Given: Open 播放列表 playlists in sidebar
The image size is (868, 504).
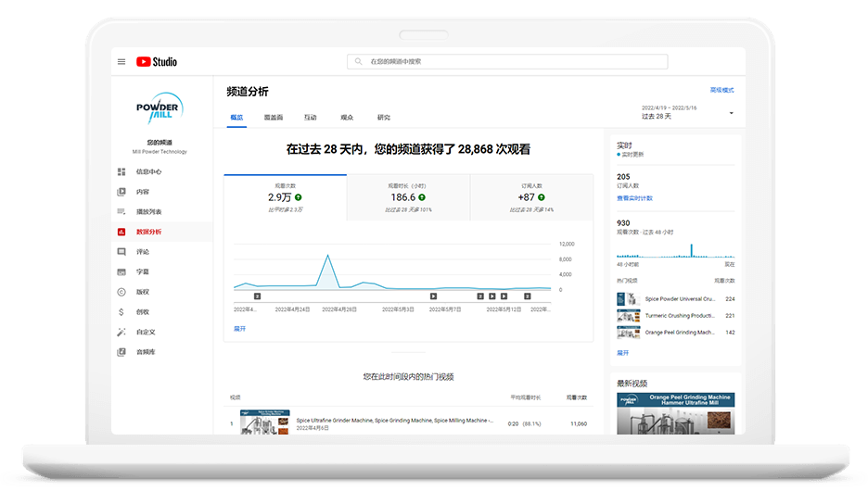Looking at the screenshot, I should pos(148,212).
